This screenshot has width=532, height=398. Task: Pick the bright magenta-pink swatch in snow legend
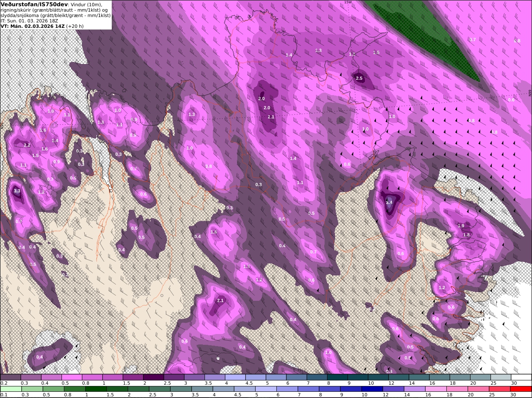tap(72, 377)
